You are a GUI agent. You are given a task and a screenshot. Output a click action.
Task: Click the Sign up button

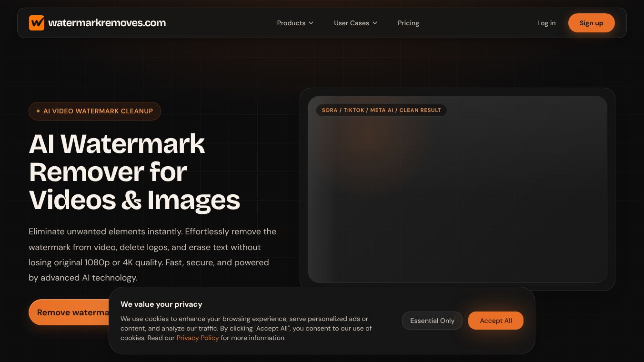(x=591, y=23)
